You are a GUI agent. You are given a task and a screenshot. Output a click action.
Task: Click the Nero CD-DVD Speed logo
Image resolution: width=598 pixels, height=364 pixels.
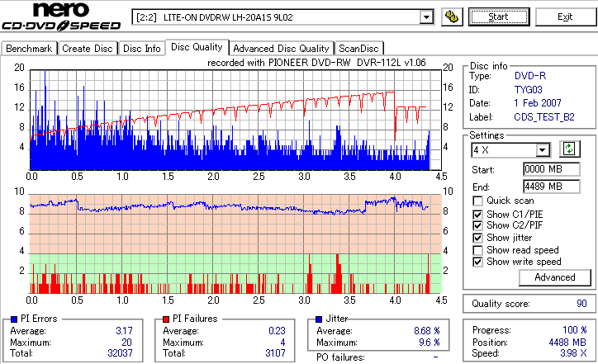coord(61,16)
